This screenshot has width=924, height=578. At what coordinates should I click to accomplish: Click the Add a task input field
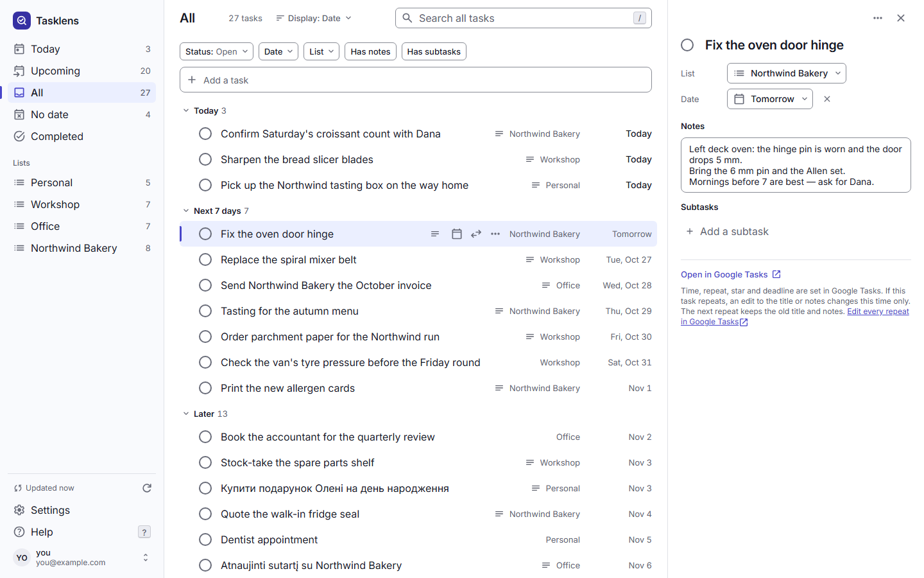point(416,80)
